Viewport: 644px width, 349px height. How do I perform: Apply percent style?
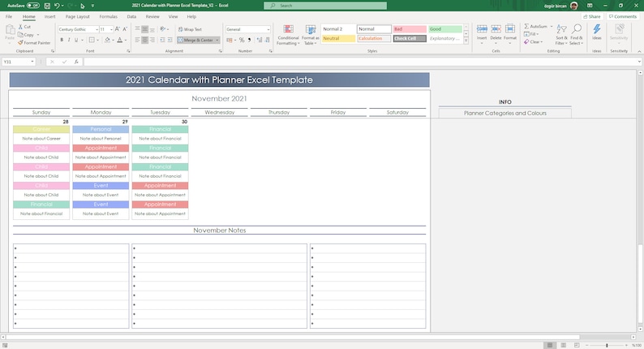pos(242,40)
